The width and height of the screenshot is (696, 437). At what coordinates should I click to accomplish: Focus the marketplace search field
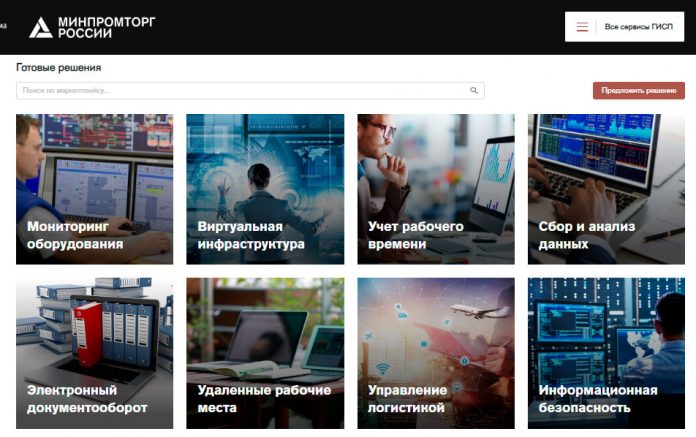point(250,91)
